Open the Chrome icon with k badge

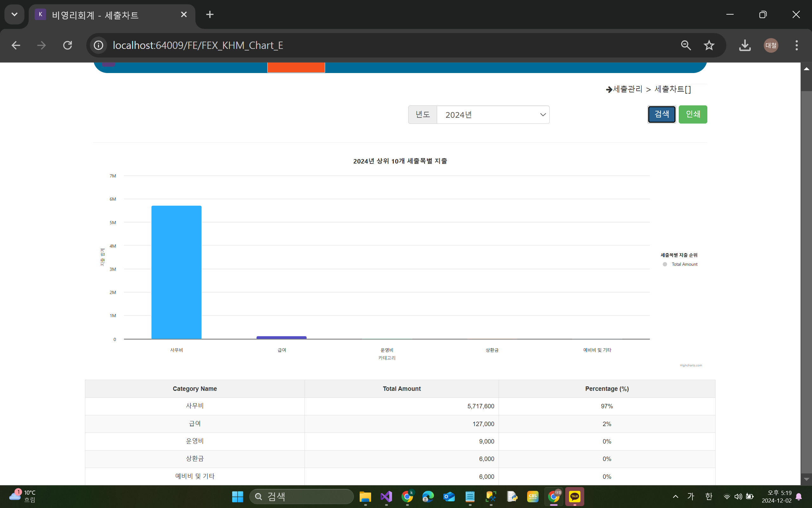point(407,497)
